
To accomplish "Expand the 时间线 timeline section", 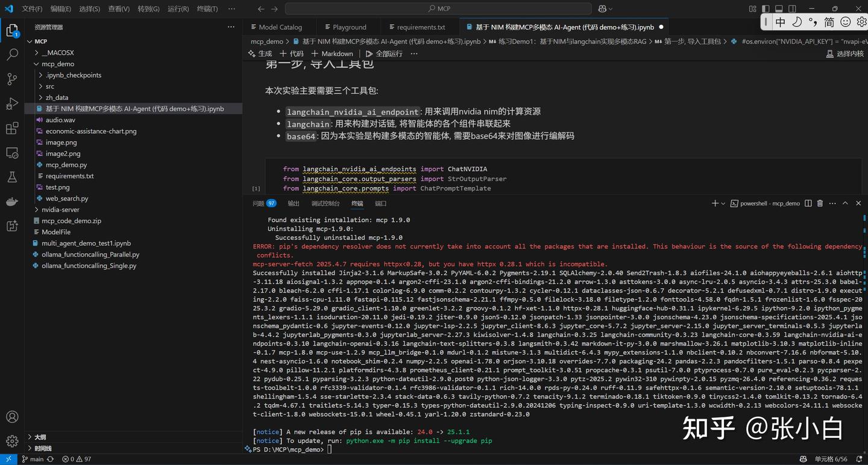I will click(43, 449).
